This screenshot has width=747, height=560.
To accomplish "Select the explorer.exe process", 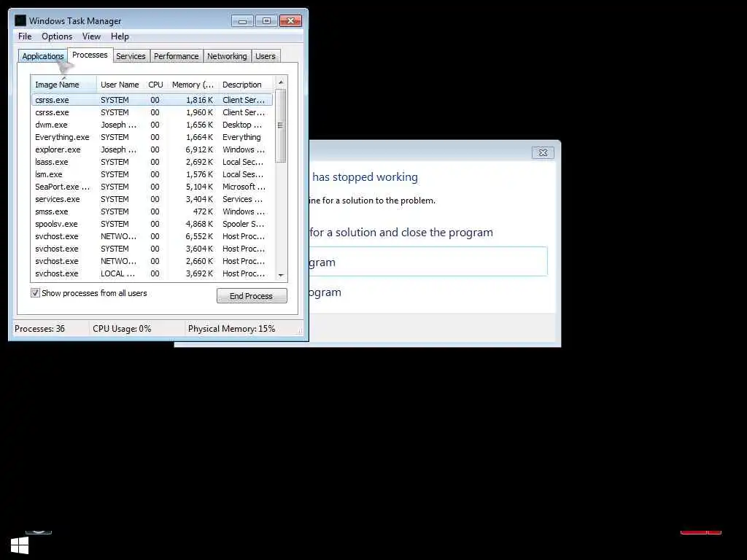I will 152,149.
